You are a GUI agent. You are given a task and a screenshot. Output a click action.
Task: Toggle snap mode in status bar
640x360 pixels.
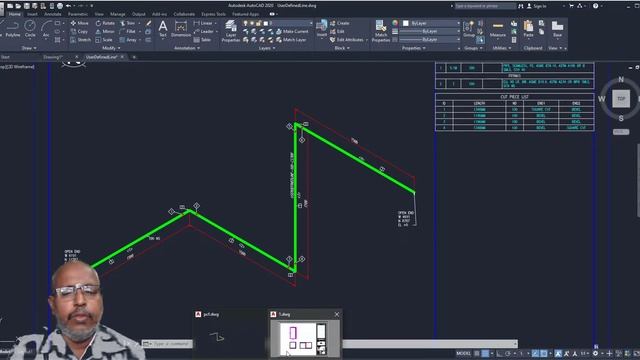point(485,353)
